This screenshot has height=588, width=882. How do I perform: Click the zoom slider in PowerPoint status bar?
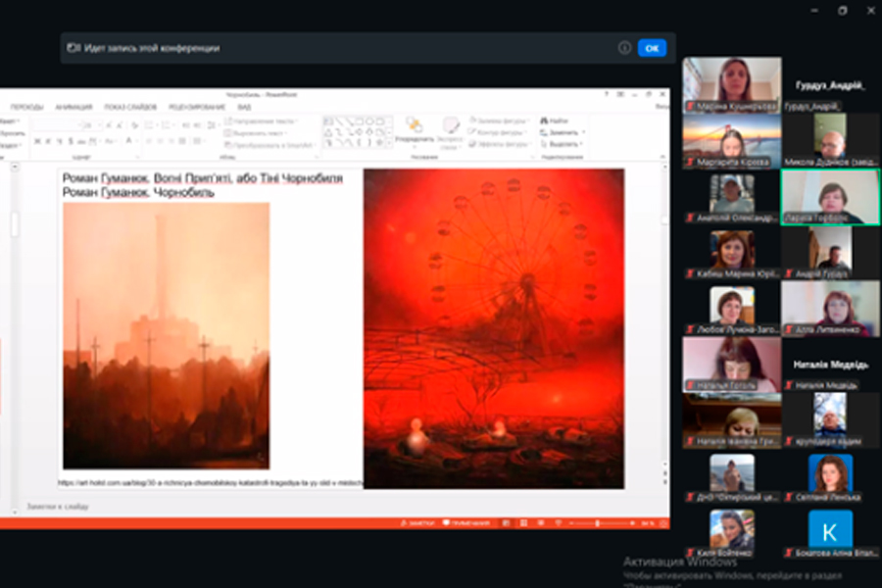click(598, 524)
